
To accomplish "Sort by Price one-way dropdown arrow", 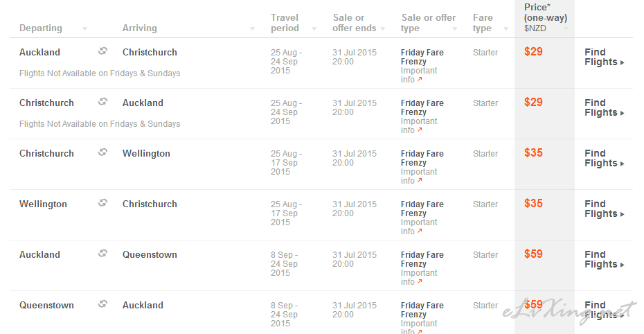I will (x=566, y=29).
